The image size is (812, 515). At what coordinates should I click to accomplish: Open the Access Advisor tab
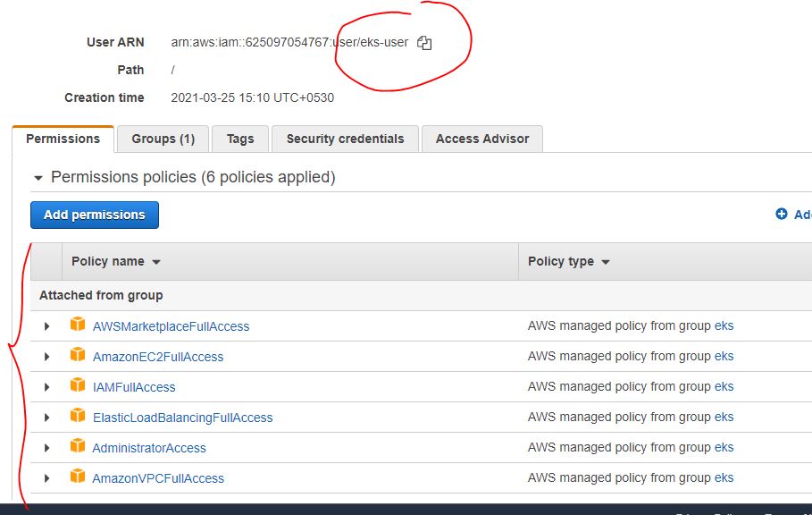[x=481, y=139]
